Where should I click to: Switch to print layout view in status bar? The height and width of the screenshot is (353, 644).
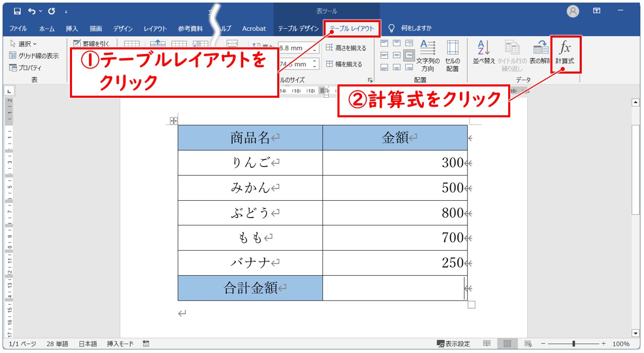(507, 344)
